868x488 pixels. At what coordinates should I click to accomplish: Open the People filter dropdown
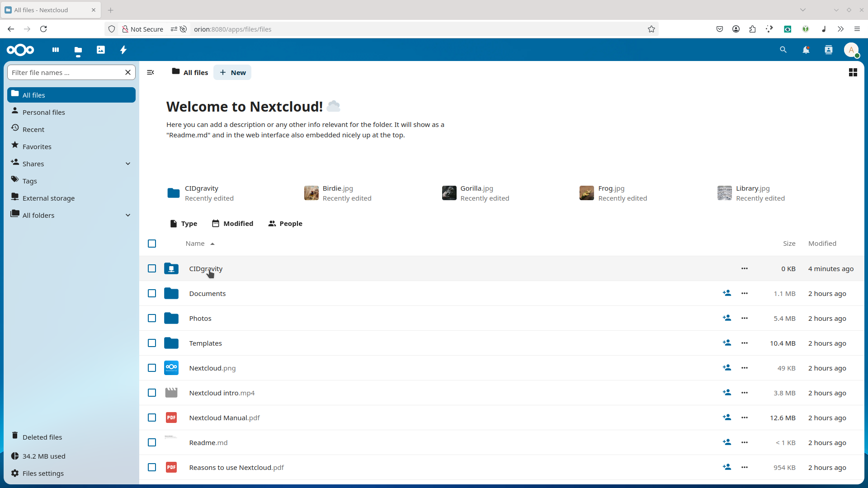285,224
